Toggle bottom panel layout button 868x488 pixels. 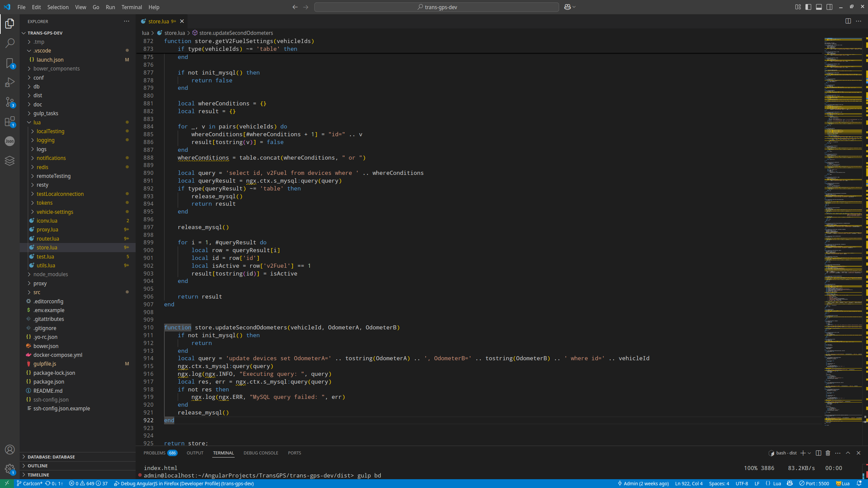tap(819, 7)
